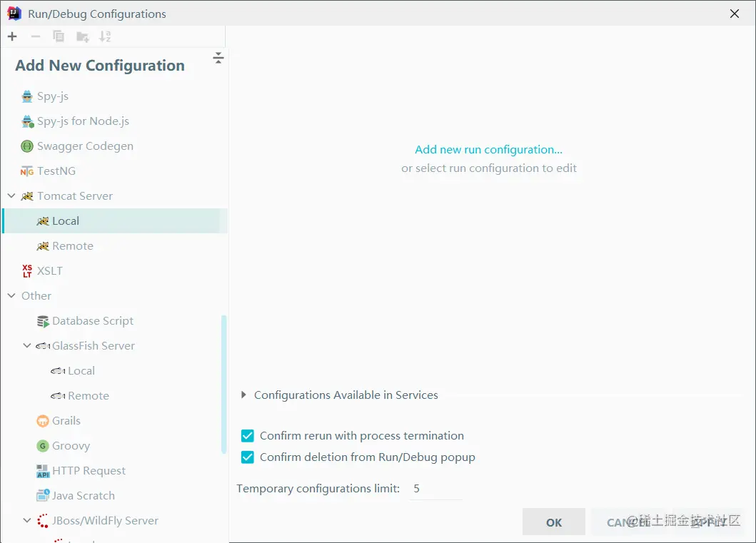Click the Java Scratch icon
756x543 pixels.
(x=43, y=495)
